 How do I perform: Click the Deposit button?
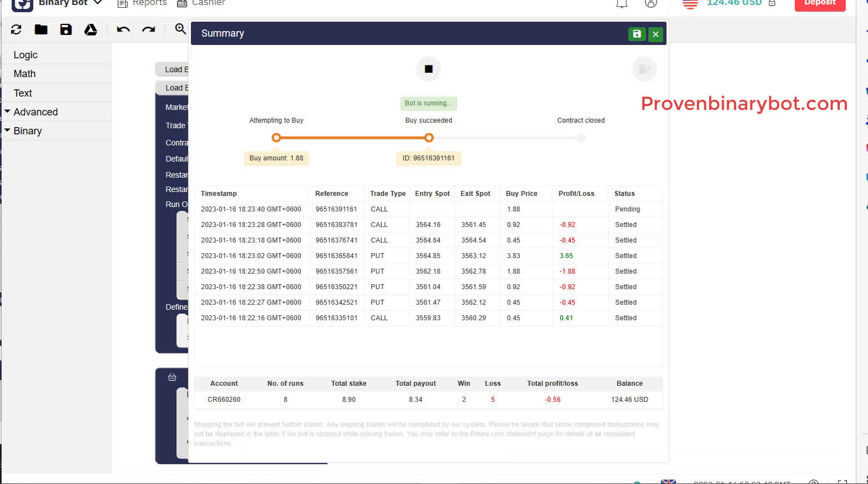[820, 4]
